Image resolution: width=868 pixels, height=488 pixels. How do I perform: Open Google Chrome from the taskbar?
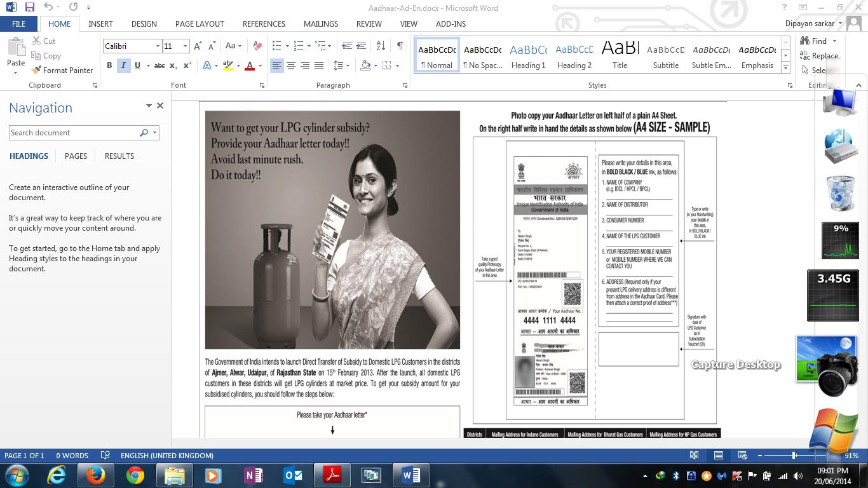[135, 475]
